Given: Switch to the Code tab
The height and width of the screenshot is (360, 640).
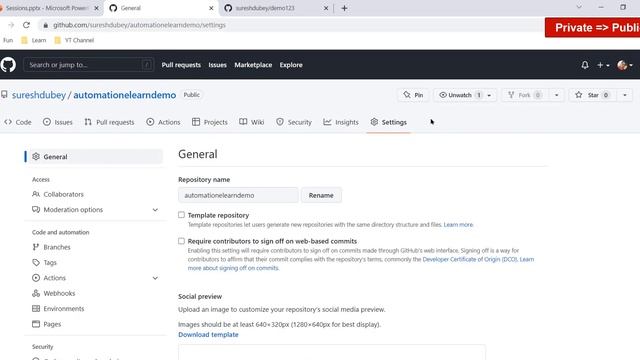Looking at the screenshot, I should (18, 122).
